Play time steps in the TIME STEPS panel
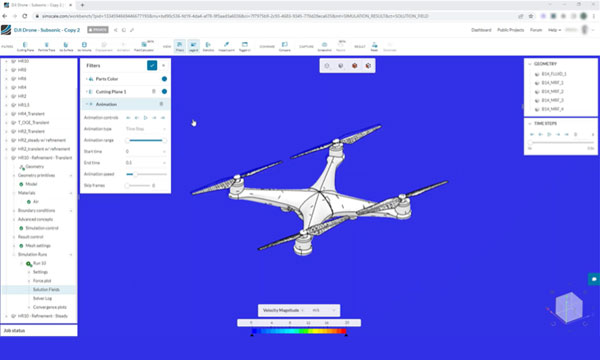Viewport: 600px width, 360px height. coord(549,134)
